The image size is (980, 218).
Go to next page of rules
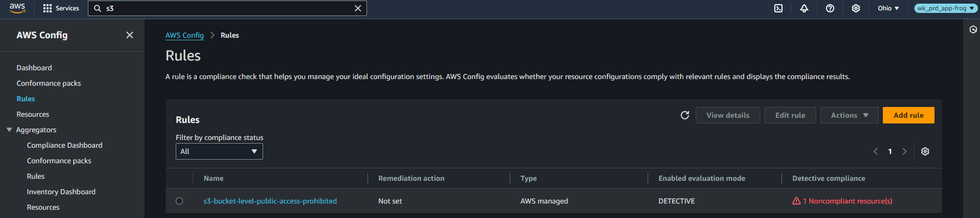pos(905,151)
